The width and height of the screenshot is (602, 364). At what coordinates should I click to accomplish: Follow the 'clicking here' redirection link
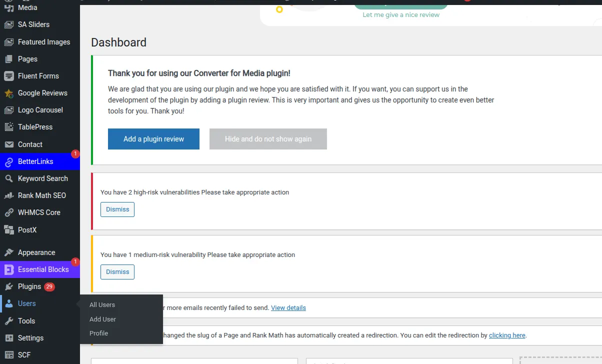pyautogui.click(x=507, y=335)
